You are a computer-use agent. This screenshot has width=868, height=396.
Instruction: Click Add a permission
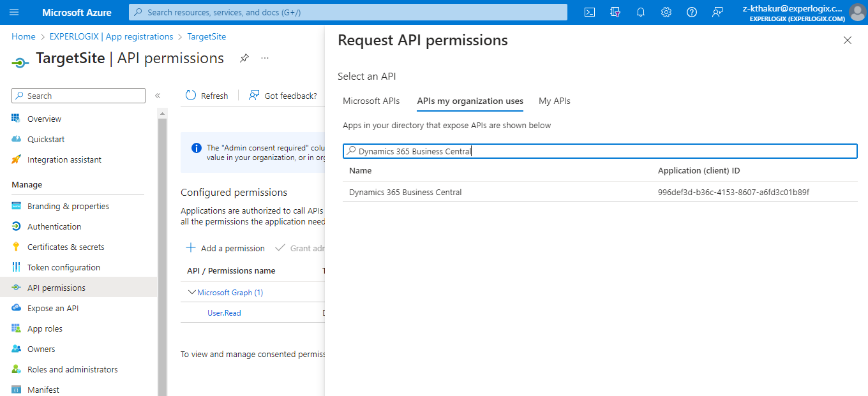tap(225, 248)
